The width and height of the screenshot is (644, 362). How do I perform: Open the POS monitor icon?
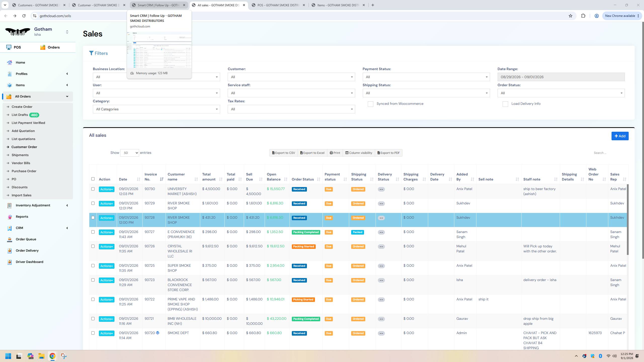pos(9,47)
